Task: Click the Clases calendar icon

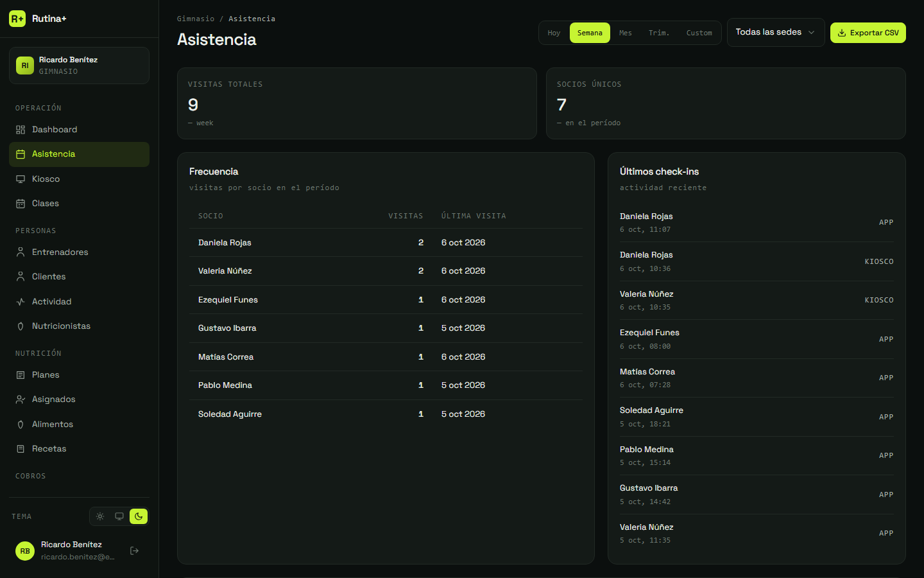Action: coord(21,204)
